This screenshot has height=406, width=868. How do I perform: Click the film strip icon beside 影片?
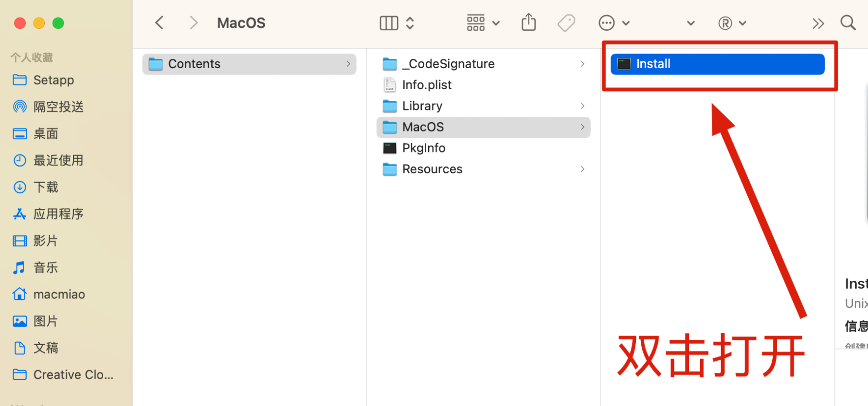pos(20,240)
